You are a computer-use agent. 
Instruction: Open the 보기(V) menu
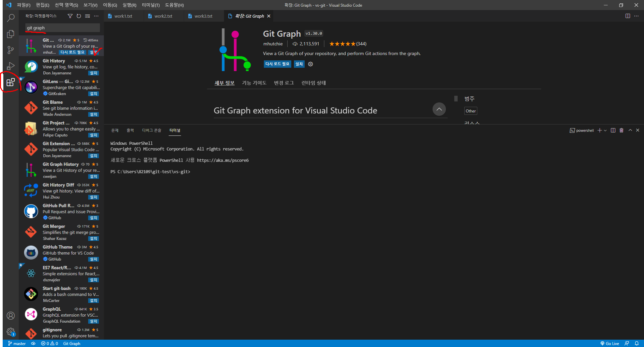(x=90, y=5)
